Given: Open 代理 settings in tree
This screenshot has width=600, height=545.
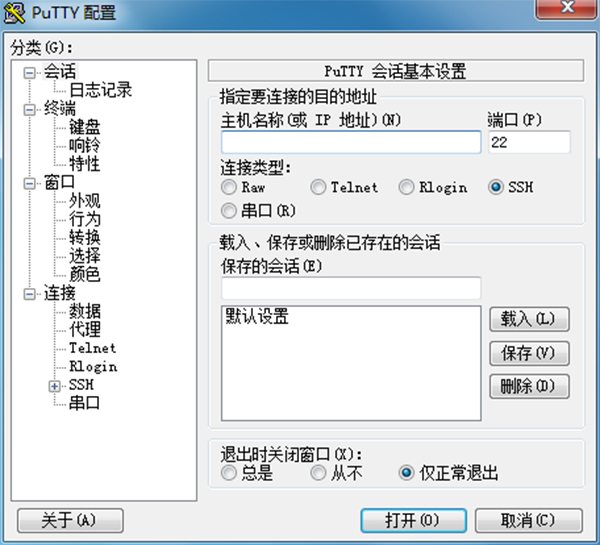Looking at the screenshot, I should [85, 330].
